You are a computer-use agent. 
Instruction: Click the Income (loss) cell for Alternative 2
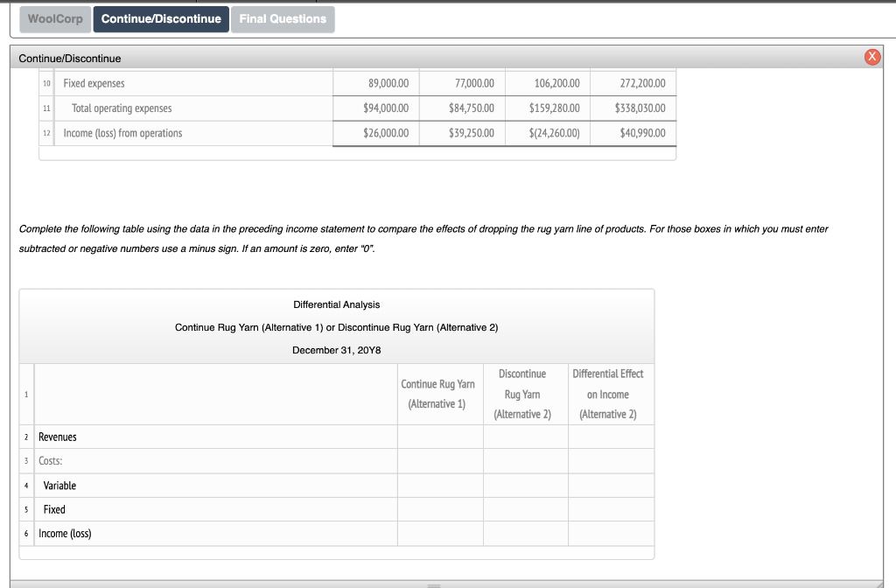coord(525,534)
